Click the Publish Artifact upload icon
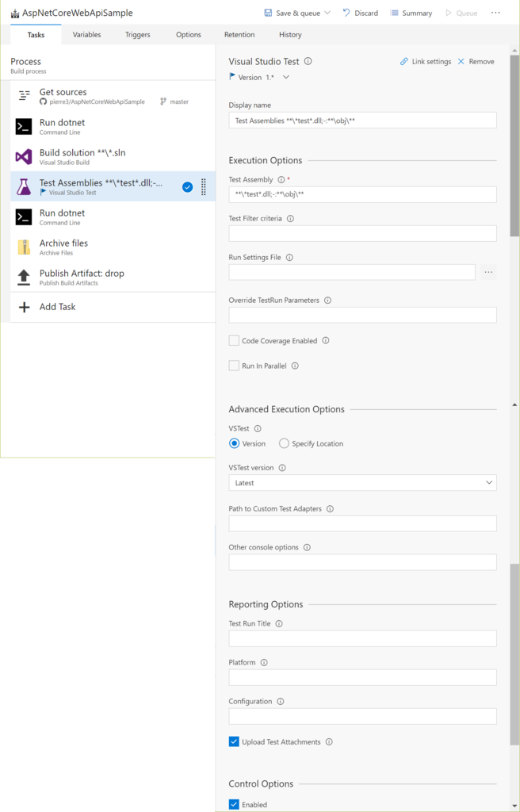This screenshot has height=812, width=520. tap(24, 278)
